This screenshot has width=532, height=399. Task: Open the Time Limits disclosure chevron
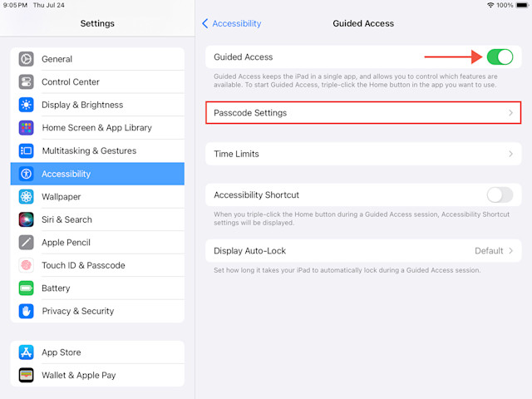coord(510,154)
